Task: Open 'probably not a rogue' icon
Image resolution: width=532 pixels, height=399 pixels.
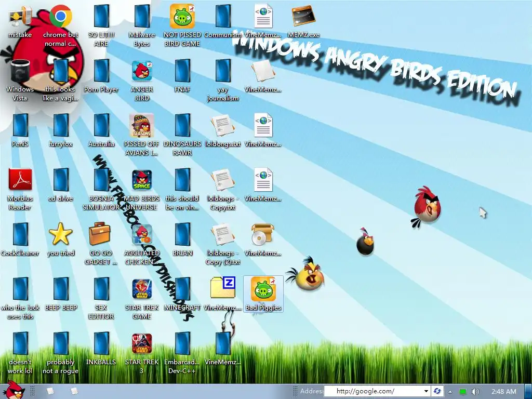Action: 60,354
